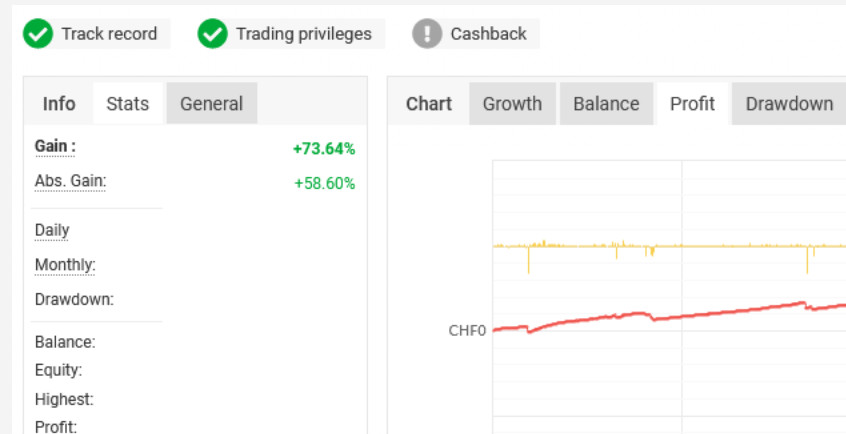Click the Track record label

(110, 34)
